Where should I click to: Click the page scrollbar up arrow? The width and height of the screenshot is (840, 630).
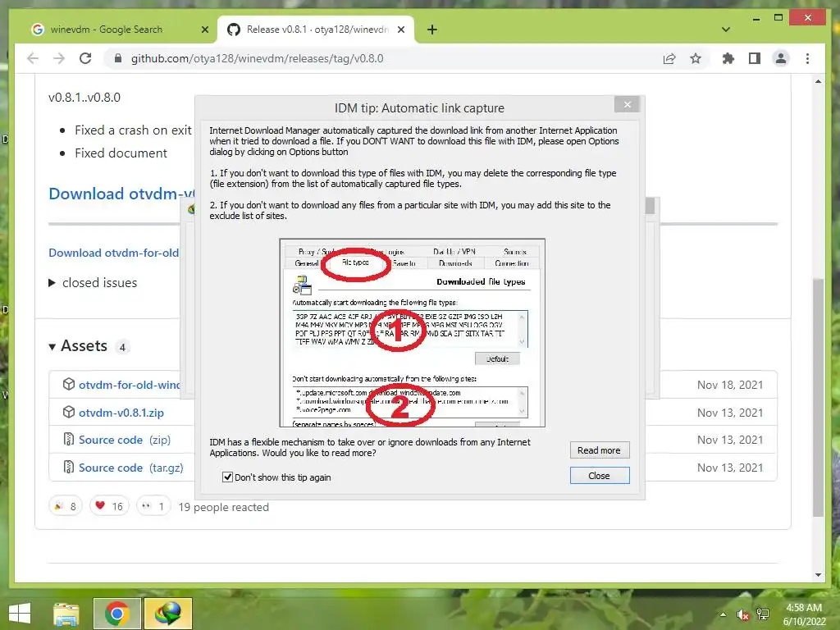click(x=818, y=81)
